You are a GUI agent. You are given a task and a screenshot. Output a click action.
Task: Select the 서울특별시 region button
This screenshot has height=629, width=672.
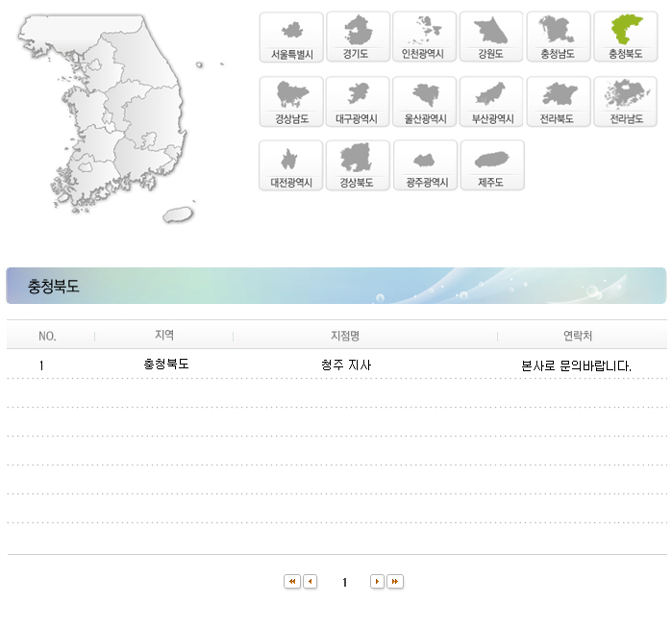pos(291,38)
